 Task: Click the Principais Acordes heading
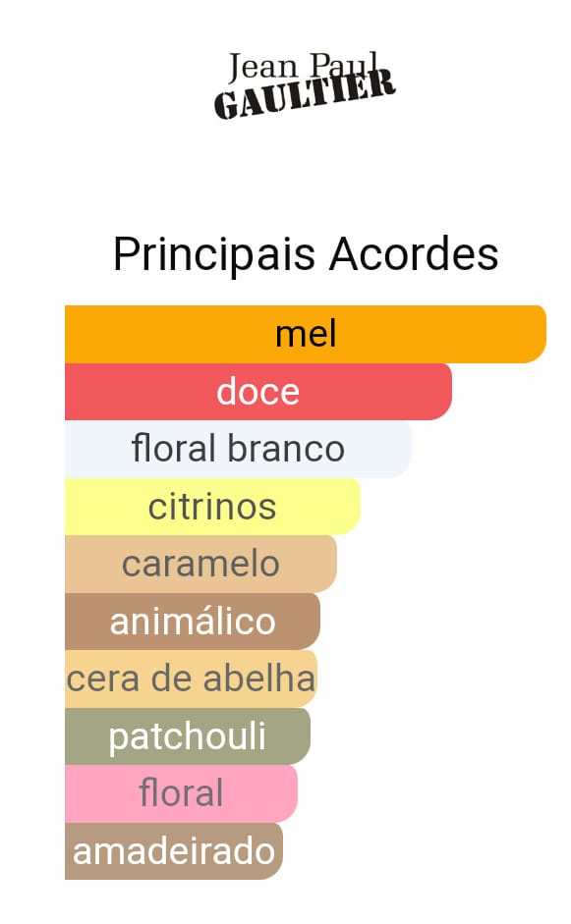306,254
